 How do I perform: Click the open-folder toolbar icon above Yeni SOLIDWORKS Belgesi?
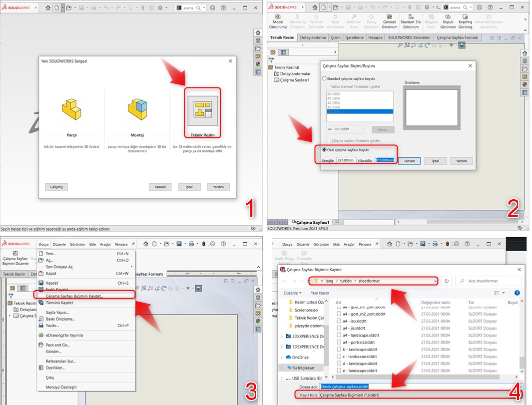pos(69,7)
